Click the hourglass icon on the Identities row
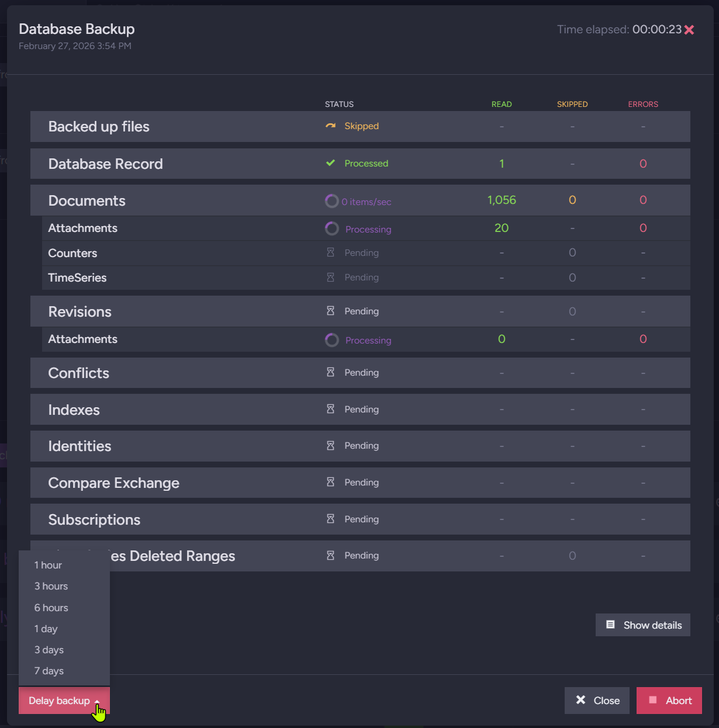Image resolution: width=719 pixels, height=728 pixels. point(331,445)
